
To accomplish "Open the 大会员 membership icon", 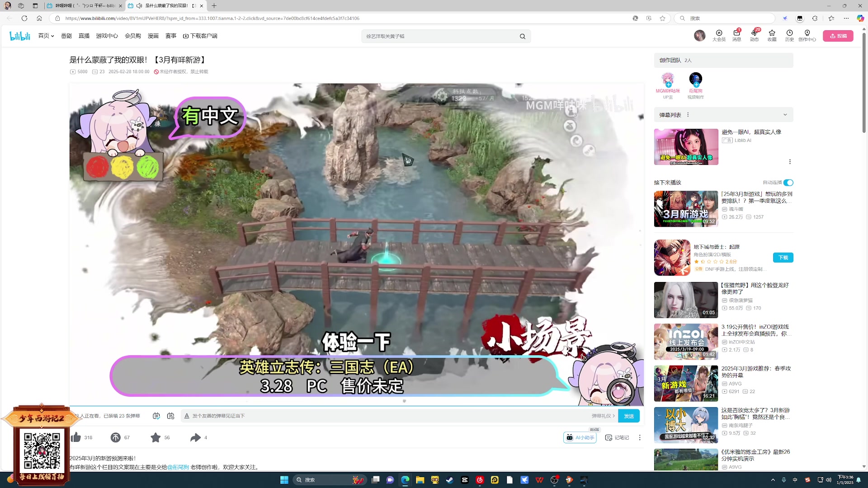I will click(x=719, y=35).
